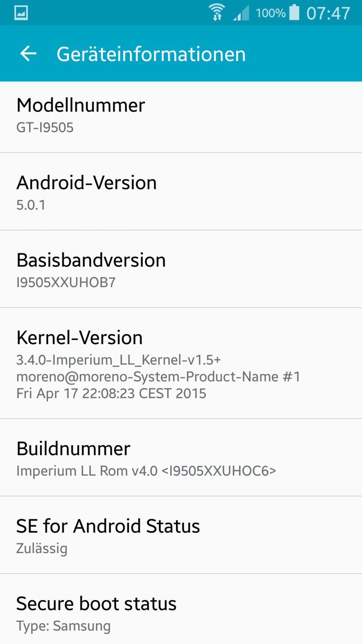The width and height of the screenshot is (362, 644).
Task: Tap the 100% battery percentage
Action: [x=270, y=13]
